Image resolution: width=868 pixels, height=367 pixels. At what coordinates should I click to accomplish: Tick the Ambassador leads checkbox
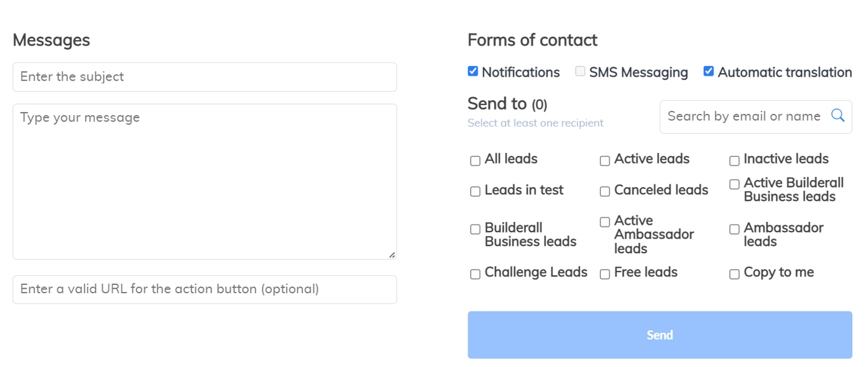coord(735,230)
